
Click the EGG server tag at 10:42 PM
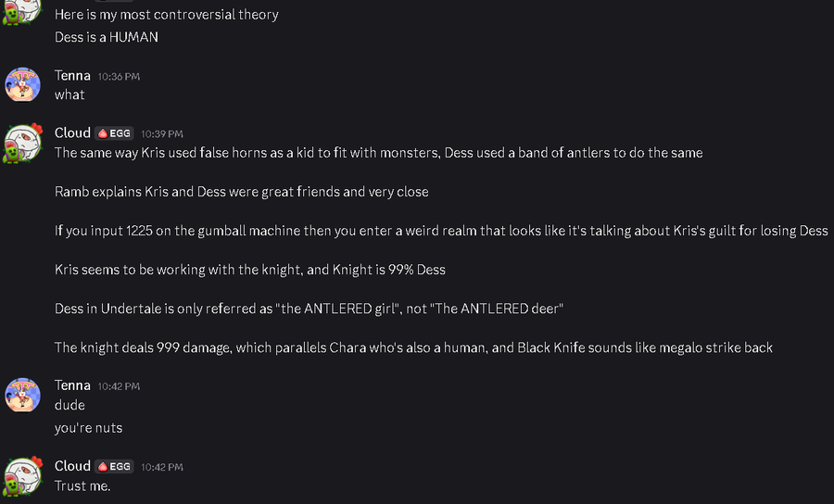[114, 466]
